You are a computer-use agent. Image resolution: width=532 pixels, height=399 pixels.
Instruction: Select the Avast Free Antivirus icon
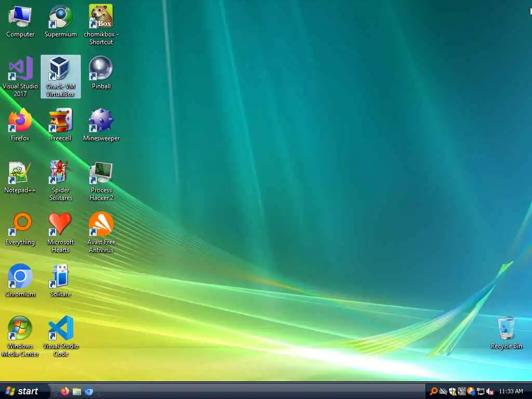click(101, 233)
